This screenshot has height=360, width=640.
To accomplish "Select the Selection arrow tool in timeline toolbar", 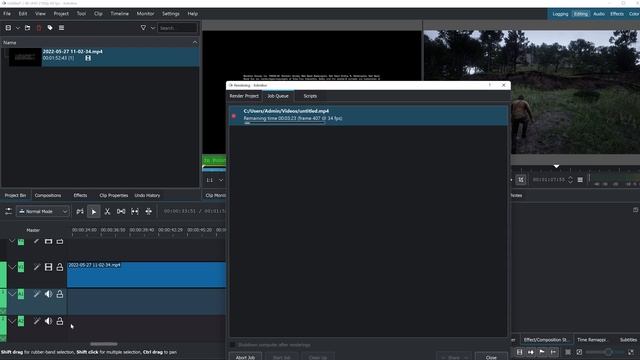I will (x=93, y=211).
